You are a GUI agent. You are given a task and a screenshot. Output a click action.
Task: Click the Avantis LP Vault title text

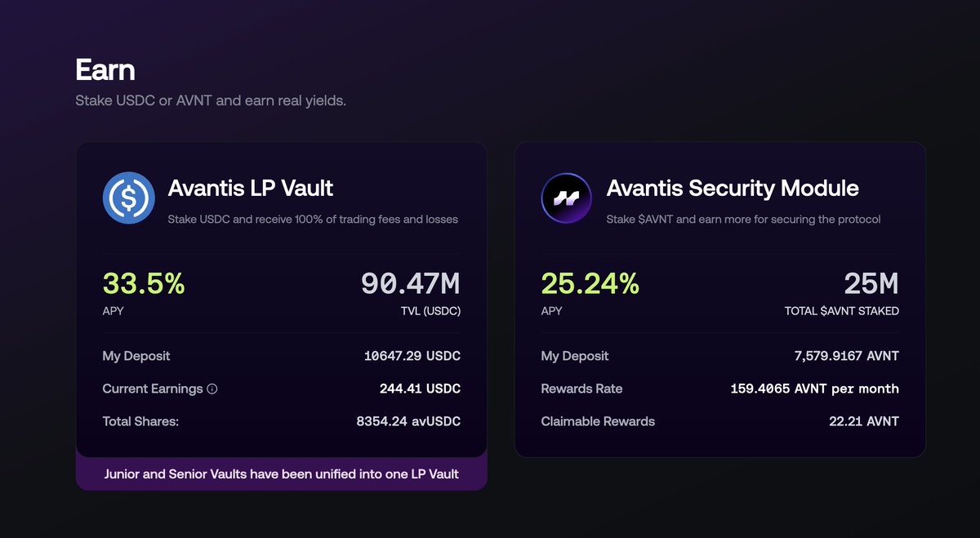coord(251,189)
